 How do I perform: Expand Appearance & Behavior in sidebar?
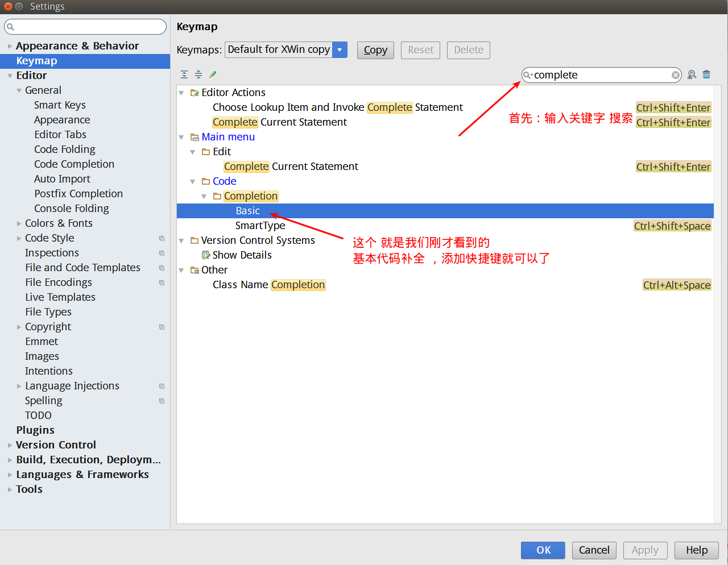(10, 46)
